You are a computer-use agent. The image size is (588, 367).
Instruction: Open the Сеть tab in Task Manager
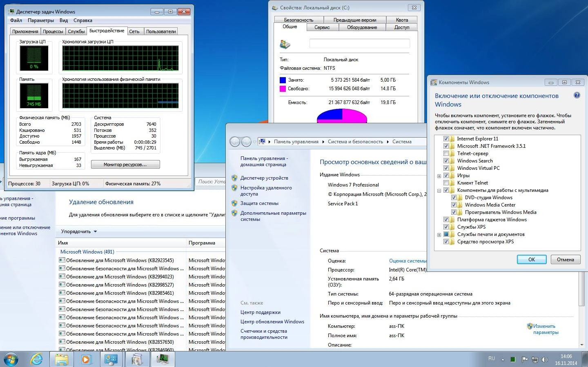[x=134, y=31]
